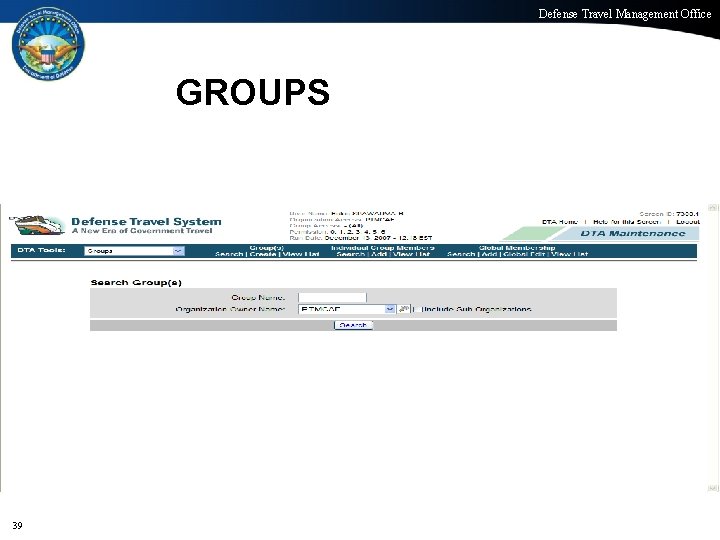720x540 pixels.
Task: Open the organization lookup icon beside Owner Name
Action: click(403, 309)
